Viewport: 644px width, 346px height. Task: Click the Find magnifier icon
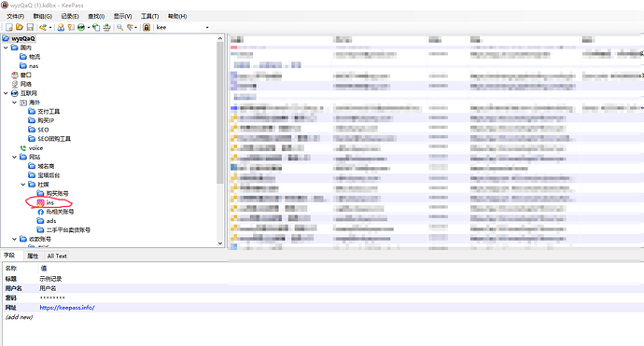pos(119,27)
